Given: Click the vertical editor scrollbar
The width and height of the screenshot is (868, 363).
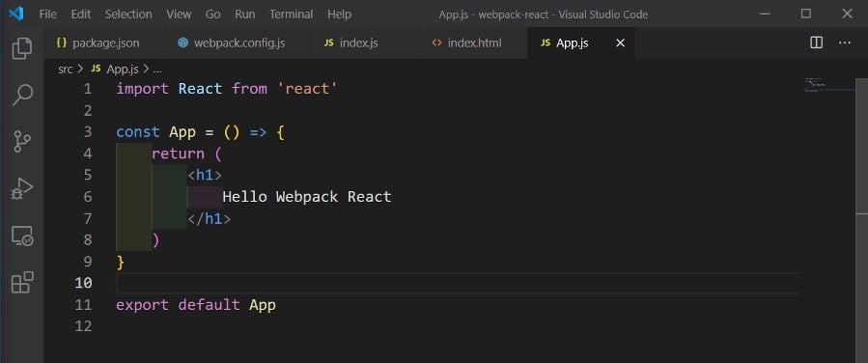Looking at the screenshot, I should tap(861, 220).
